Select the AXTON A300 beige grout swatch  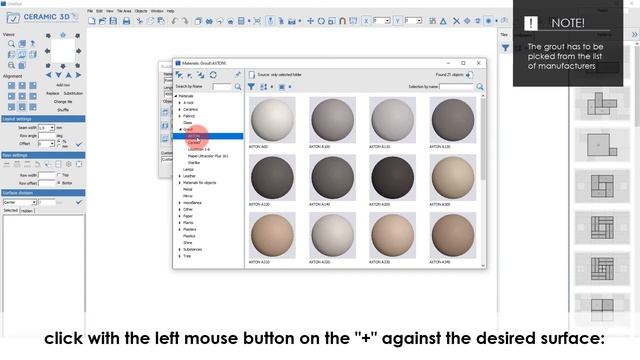tap(453, 178)
